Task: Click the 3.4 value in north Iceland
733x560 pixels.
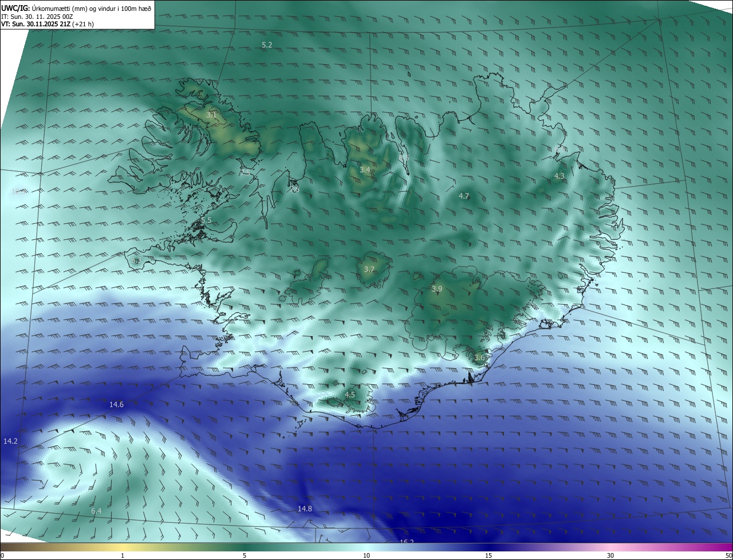Action: 365,169
